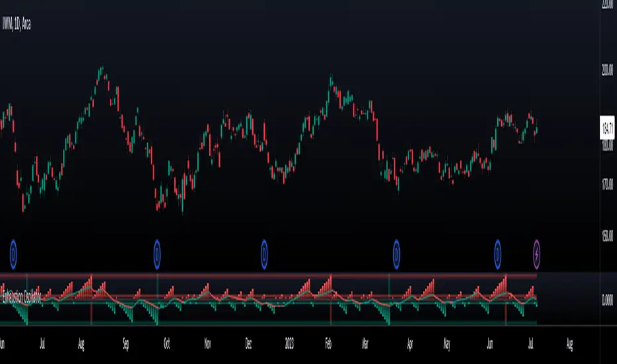617x364 pixels.
Task: Click the current price tag 184.71
Action: pos(607,128)
